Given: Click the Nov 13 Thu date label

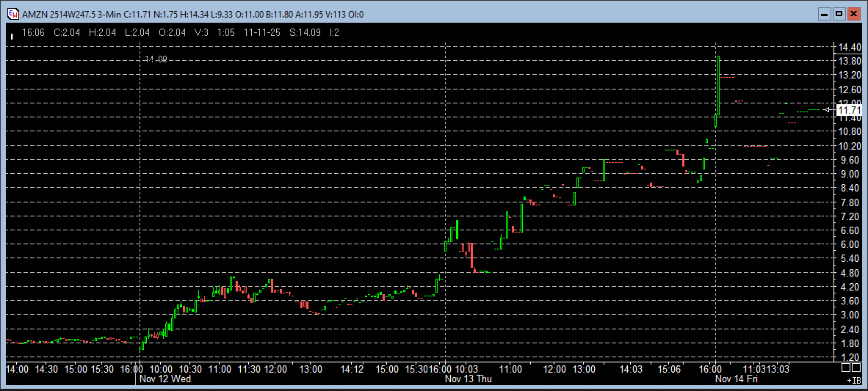Looking at the screenshot, I should click(469, 379).
